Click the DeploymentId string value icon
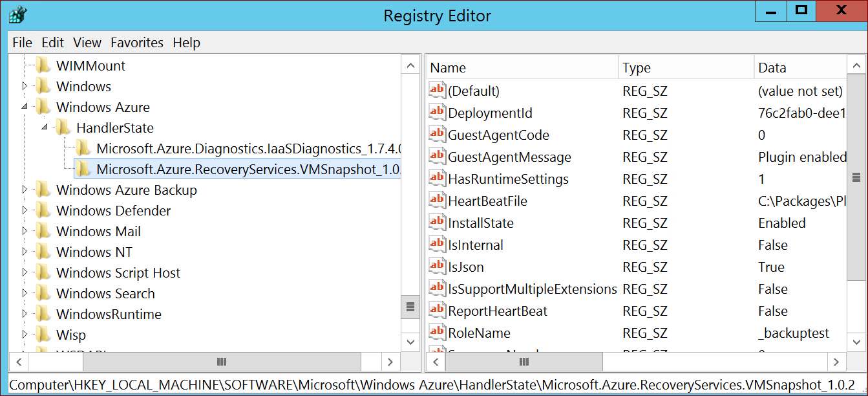Image resolution: width=868 pixels, height=396 pixels. 438,113
